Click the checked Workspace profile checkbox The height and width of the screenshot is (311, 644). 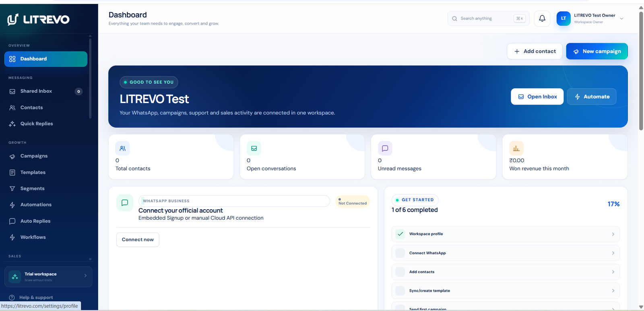400,234
